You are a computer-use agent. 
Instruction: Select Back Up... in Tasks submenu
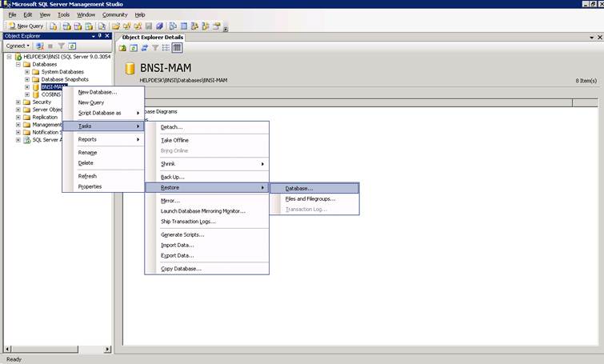(207, 177)
